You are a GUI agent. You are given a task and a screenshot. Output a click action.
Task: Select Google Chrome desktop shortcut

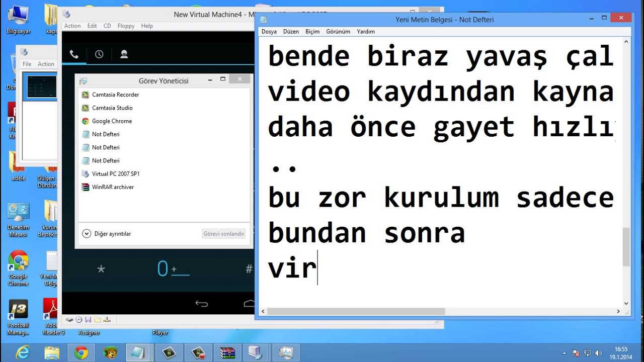click(x=18, y=268)
